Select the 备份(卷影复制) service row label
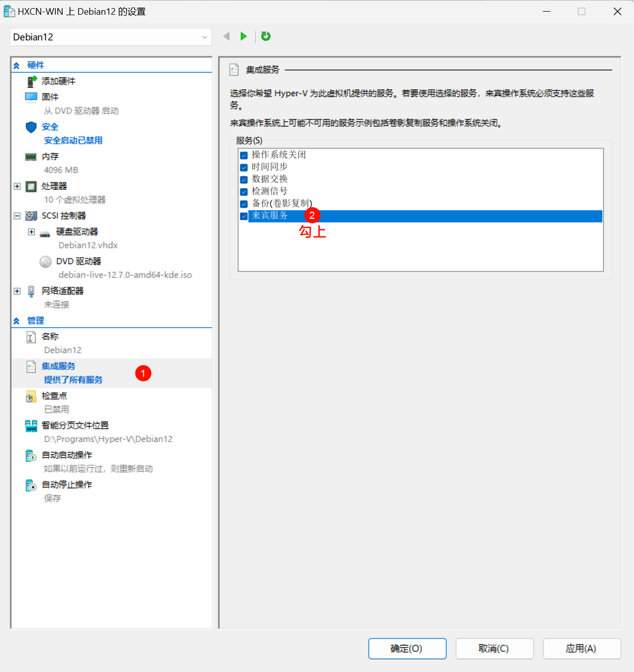 pyautogui.click(x=282, y=203)
